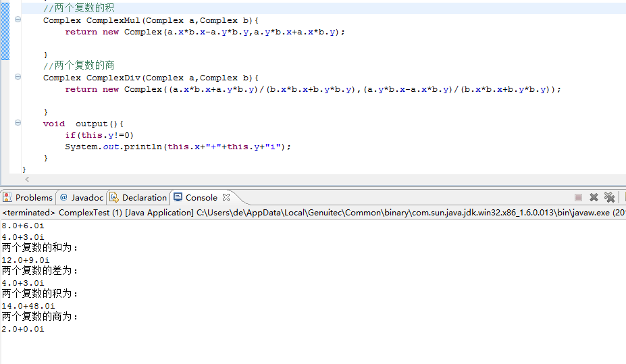Close the Console view via its X
Viewport: 626px width, 364px height.
(226, 197)
